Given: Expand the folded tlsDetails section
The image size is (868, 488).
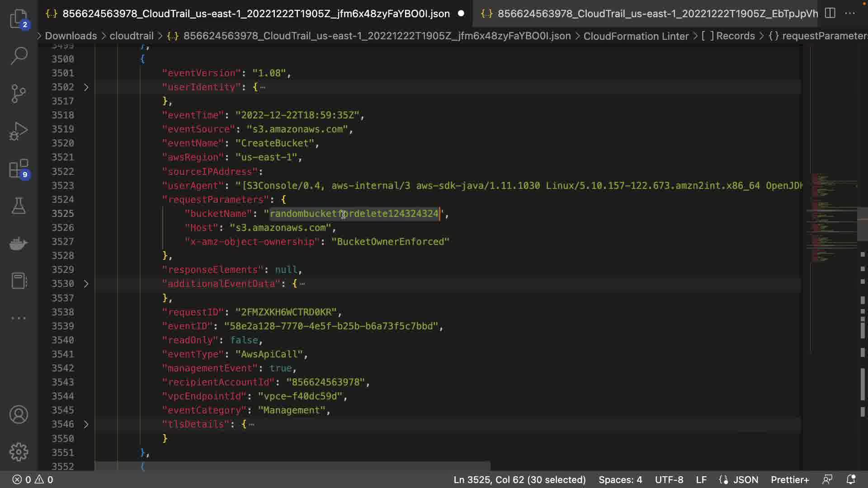Looking at the screenshot, I should (86, 424).
